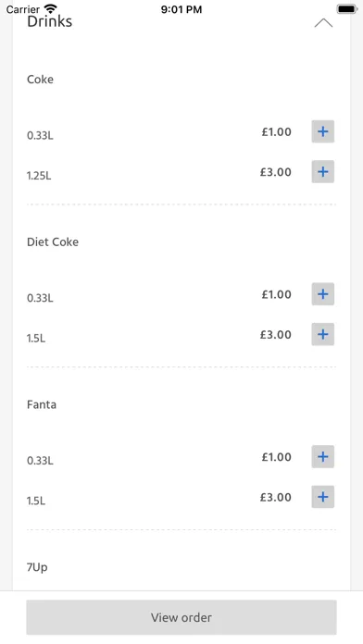Image resolution: width=363 pixels, height=644 pixels.
Task: Tap the £3.00 price for Fanta 1.5L
Action: click(x=275, y=498)
